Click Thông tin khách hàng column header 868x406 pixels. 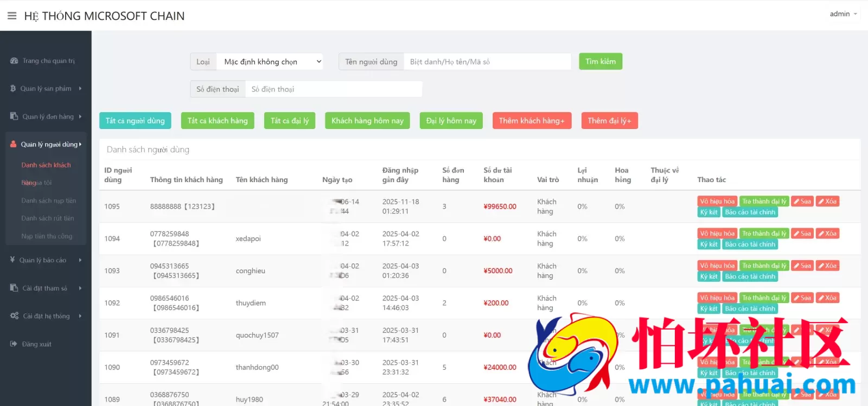187,179
